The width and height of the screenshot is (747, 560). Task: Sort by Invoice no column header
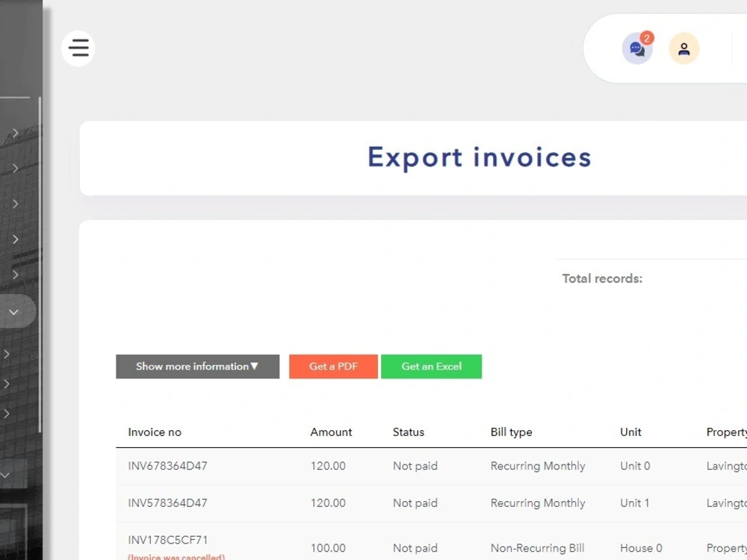(155, 432)
